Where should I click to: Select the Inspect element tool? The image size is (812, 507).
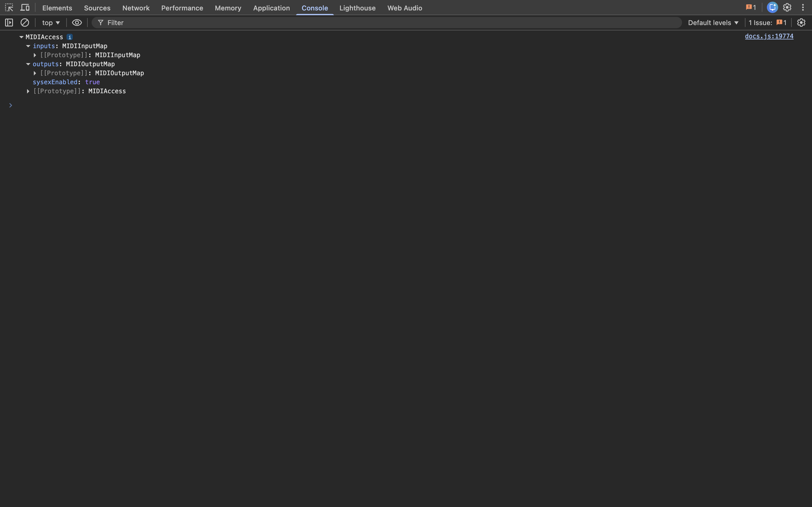coord(9,7)
